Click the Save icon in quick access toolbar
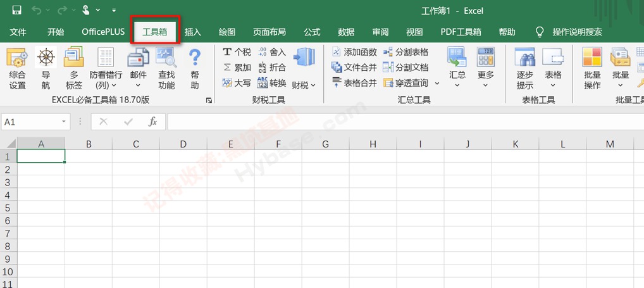The width and height of the screenshot is (644, 288). click(17, 10)
